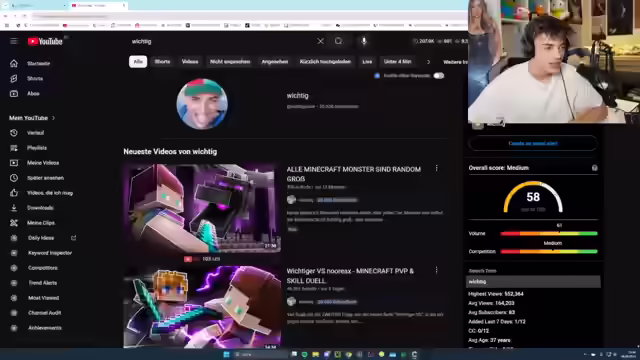Start voice search with the microphone
The image size is (640, 360).
coord(364,41)
